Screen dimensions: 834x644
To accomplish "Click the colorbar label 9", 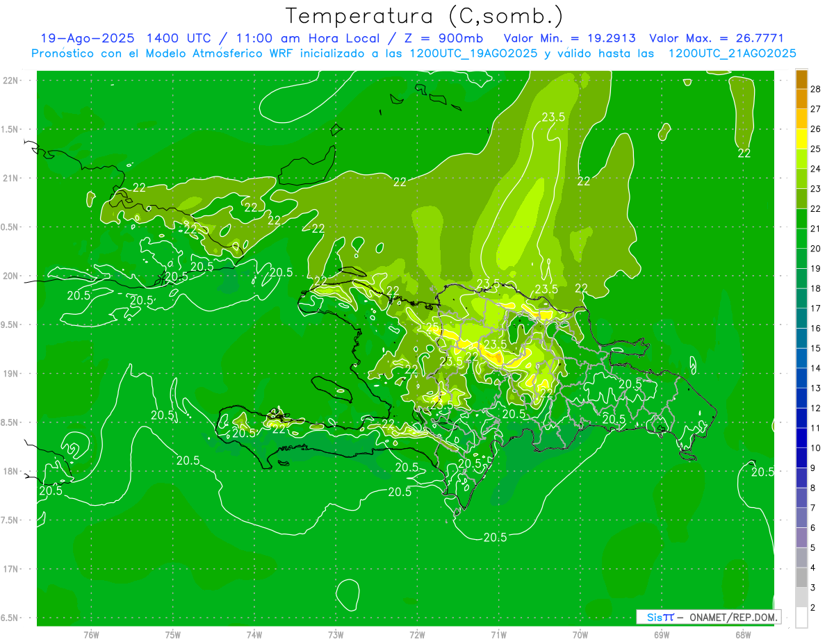I will click(x=813, y=468).
